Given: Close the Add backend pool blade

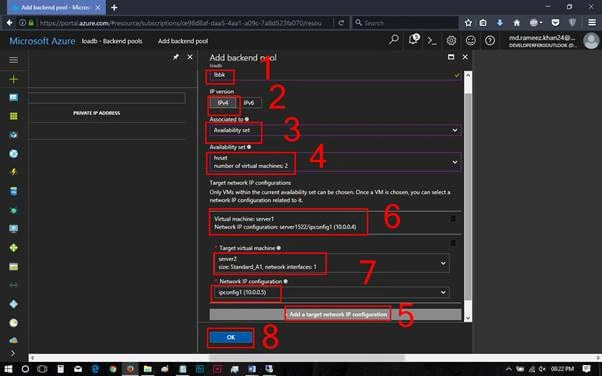Looking at the screenshot, I should click(x=465, y=57).
